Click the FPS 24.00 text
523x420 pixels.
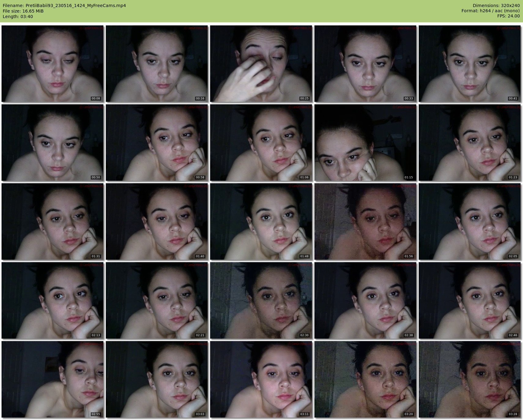(x=508, y=16)
